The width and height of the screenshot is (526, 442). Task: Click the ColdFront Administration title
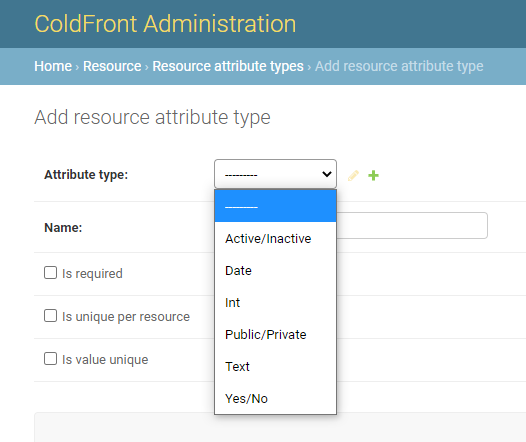165,24
